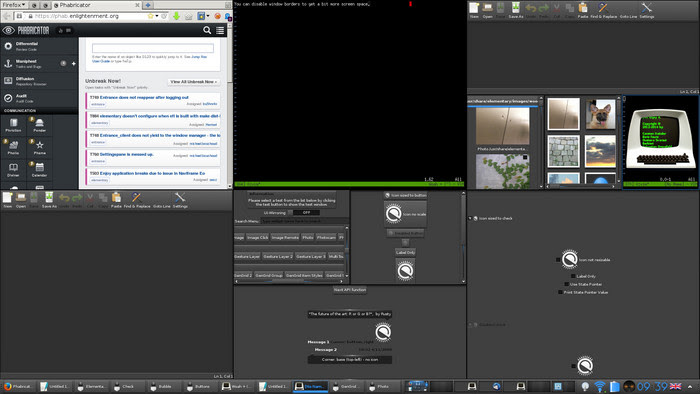Open Diffusion Repository Browser
Screen dimensions: 700x394
(x=39, y=81)
